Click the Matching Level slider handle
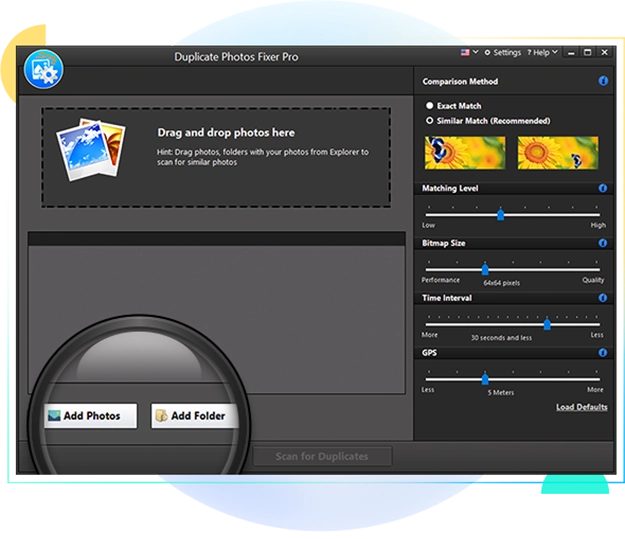The height and width of the screenshot is (539, 625). 501,215
